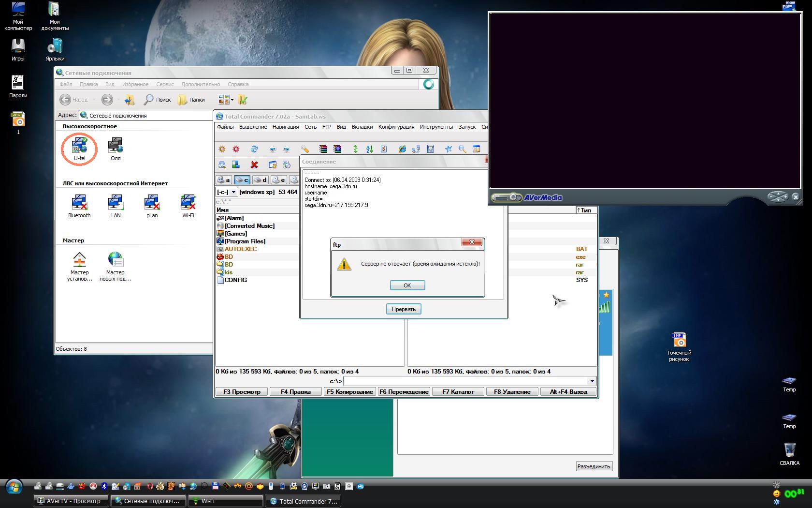
Task: Click the Alt+F4 Выход button
Action: (568, 392)
